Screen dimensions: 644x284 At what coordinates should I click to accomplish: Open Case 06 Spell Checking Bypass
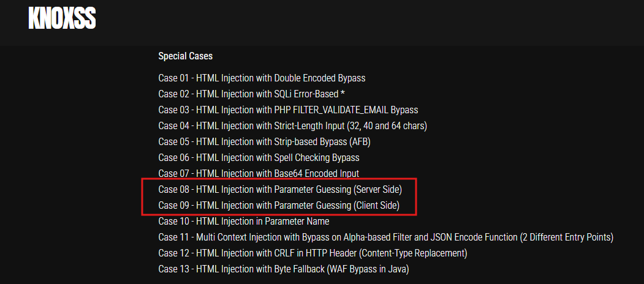[259, 157]
